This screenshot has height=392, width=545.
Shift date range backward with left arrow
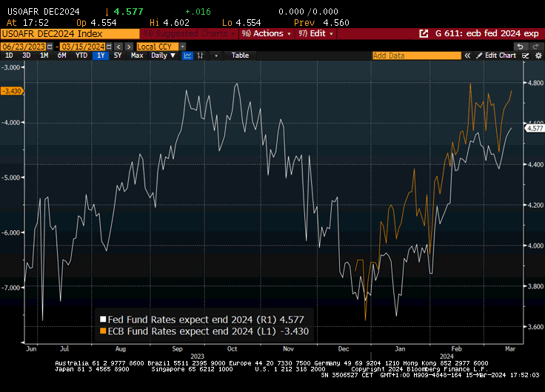coord(118,47)
